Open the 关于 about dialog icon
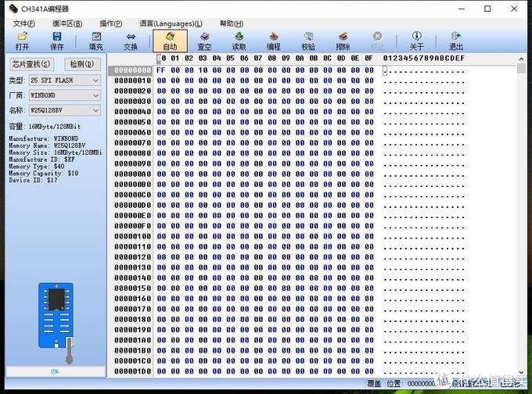The height and width of the screenshot is (394, 532). pos(417,41)
